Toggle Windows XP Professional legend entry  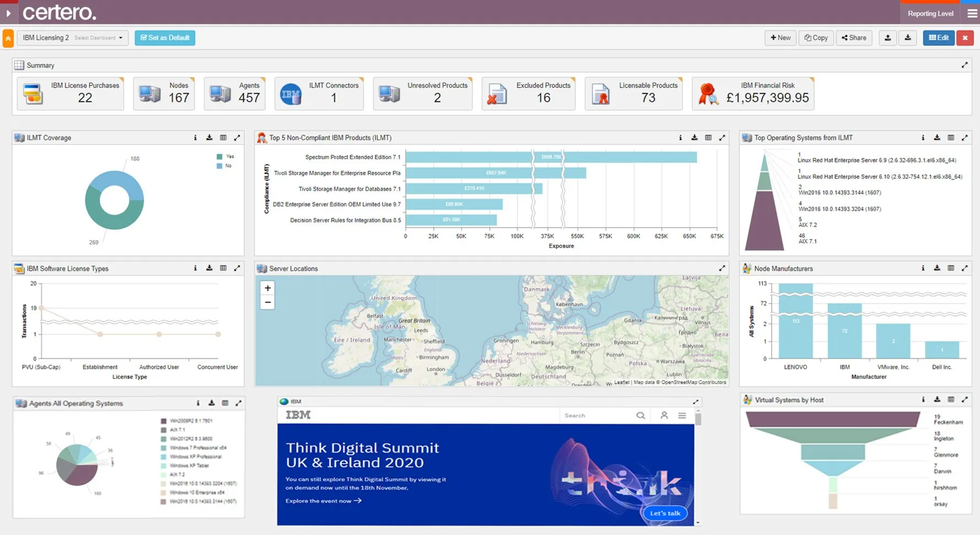pyautogui.click(x=191, y=457)
